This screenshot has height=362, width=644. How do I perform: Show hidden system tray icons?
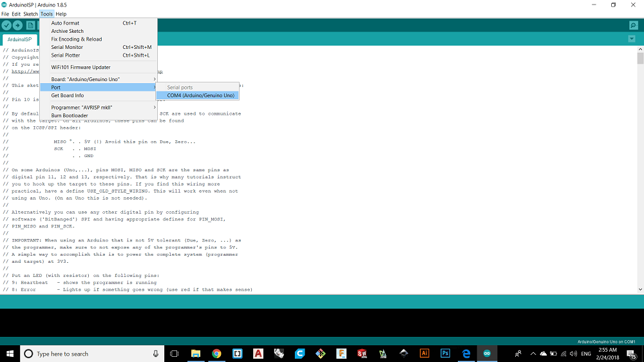click(x=533, y=354)
